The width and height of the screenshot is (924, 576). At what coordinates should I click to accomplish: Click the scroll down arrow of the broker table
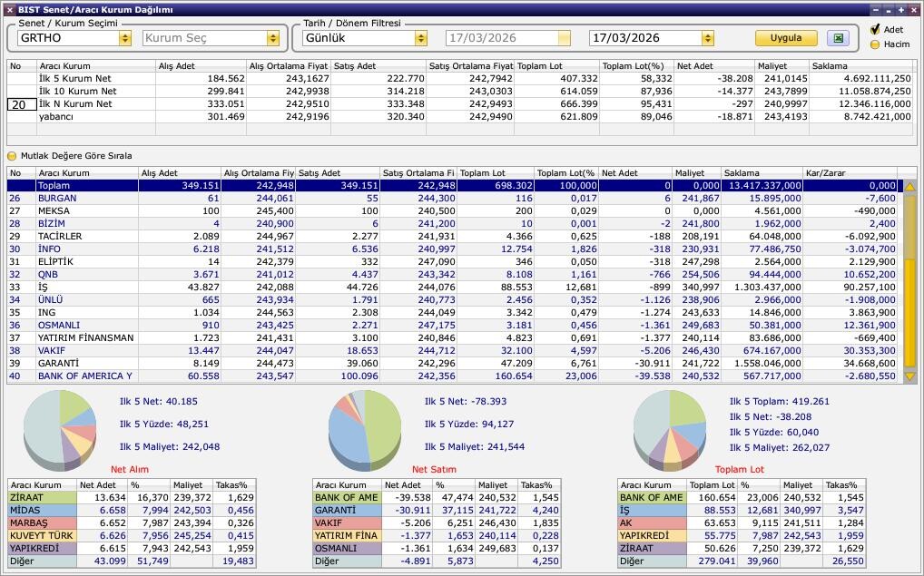[x=910, y=376]
